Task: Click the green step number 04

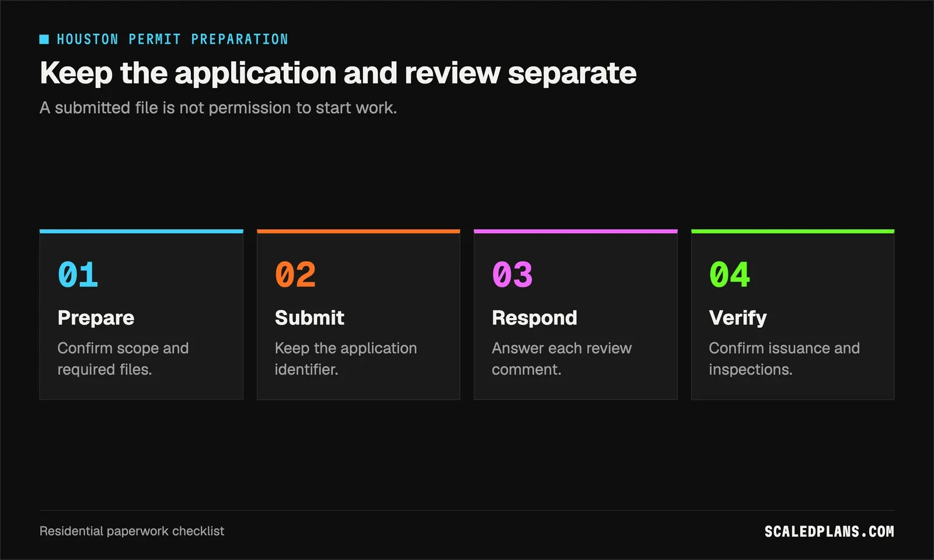Action: tap(730, 275)
